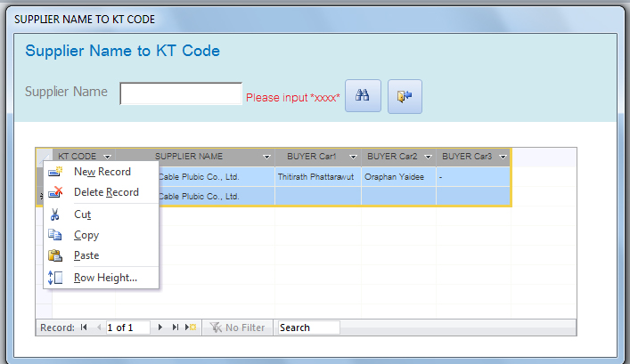630x364 pixels.
Task: Click the binoculars search icon button
Action: [x=363, y=96]
